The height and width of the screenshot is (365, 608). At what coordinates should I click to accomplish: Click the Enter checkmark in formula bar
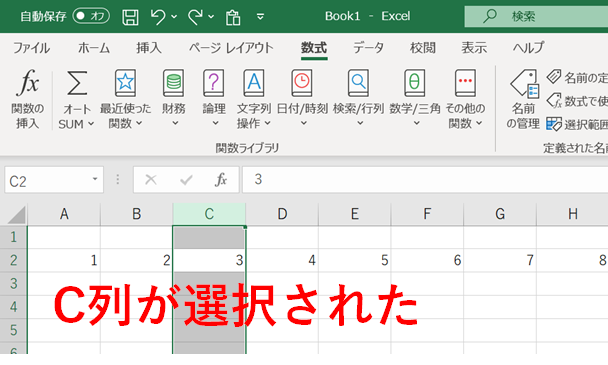(x=186, y=180)
